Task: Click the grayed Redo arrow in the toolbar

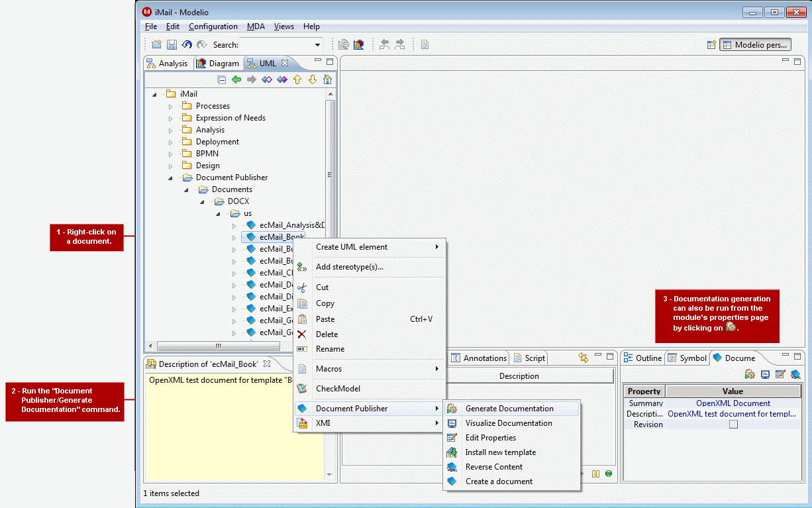Action: (201, 44)
